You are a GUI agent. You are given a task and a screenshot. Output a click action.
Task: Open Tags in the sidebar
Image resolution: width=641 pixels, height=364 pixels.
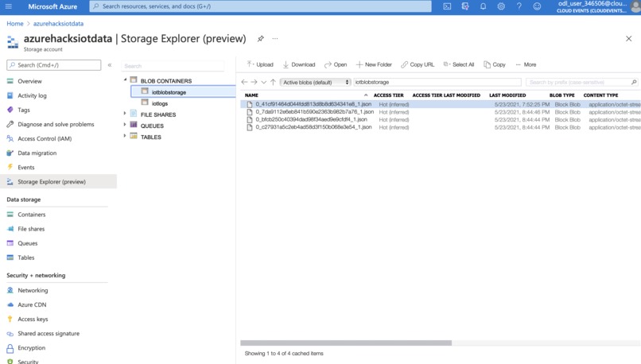click(23, 110)
